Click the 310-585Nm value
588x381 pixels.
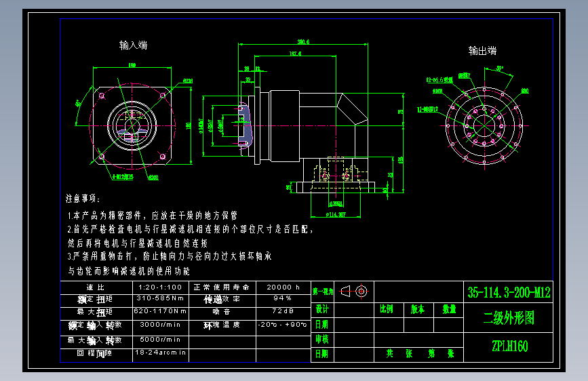point(160,298)
